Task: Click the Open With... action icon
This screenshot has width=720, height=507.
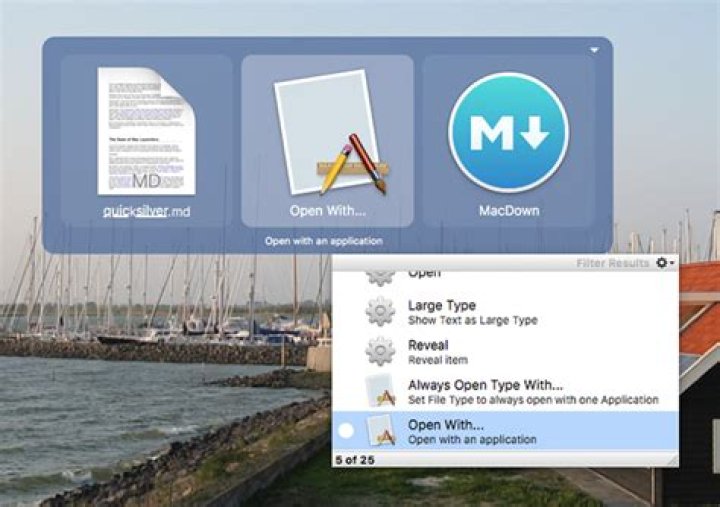Action: (x=332, y=132)
